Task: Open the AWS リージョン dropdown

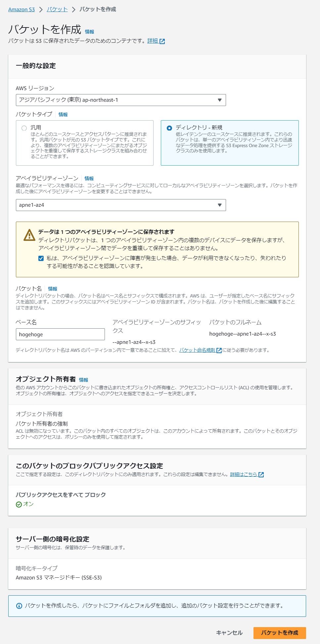Action: (x=121, y=100)
